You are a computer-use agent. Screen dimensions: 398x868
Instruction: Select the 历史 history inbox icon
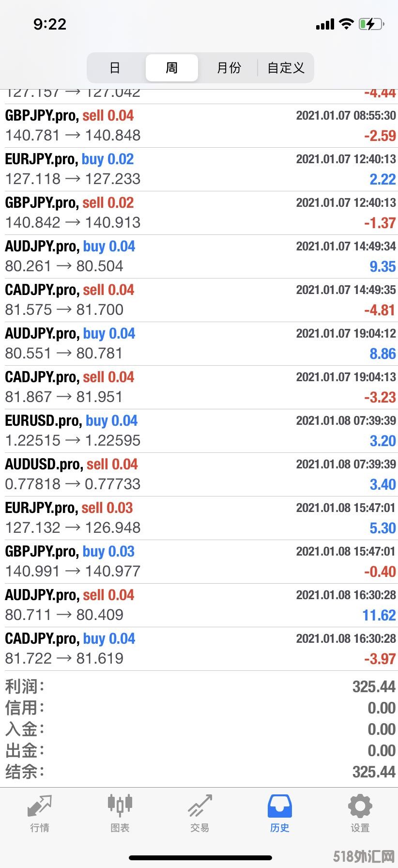click(279, 806)
